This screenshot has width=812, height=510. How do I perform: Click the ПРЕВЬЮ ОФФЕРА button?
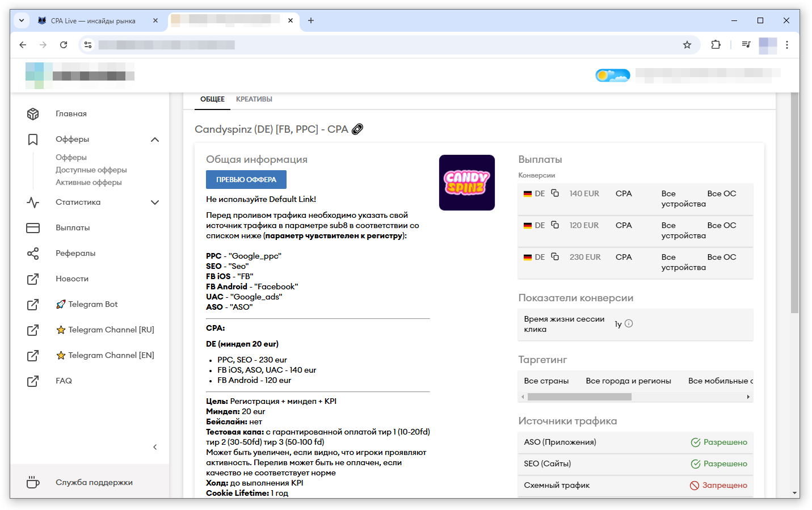[x=246, y=179]
